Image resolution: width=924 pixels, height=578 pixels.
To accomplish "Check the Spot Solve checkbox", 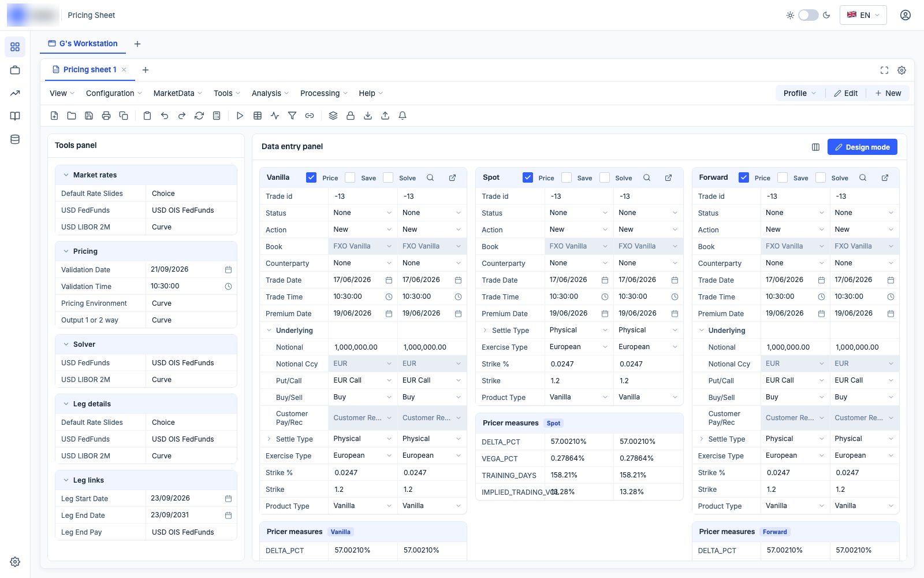I will (x=605, y=178).
